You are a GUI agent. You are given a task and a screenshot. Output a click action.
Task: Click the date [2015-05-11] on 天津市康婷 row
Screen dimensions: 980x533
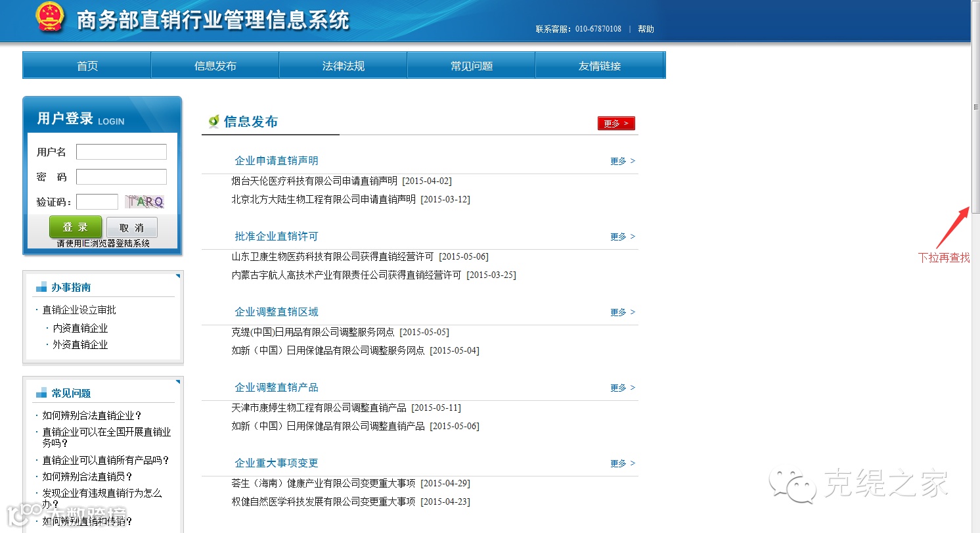click(x=436, y=407)
